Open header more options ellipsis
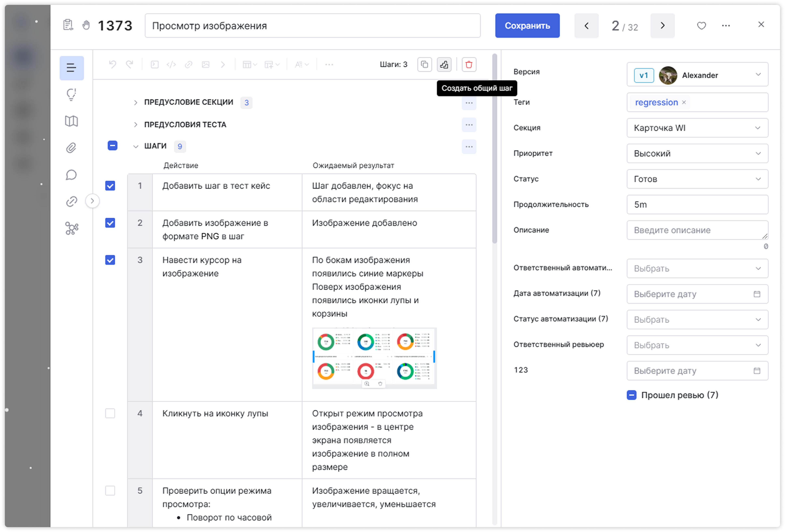This screenshot has height=532, width=785. 726,25
